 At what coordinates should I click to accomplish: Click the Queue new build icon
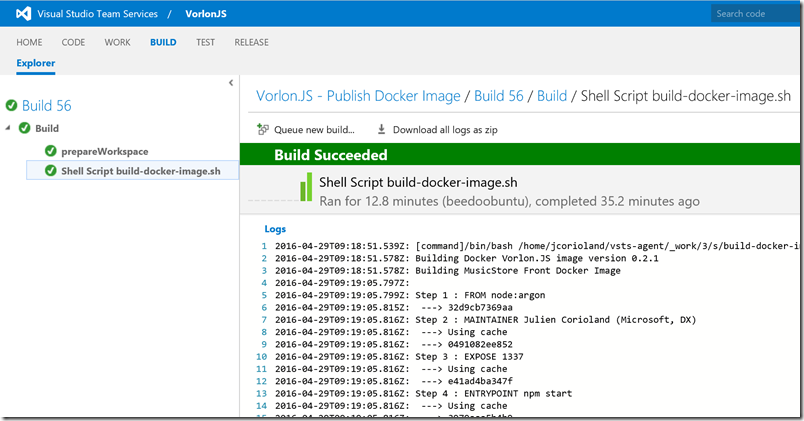coord(263,129)
